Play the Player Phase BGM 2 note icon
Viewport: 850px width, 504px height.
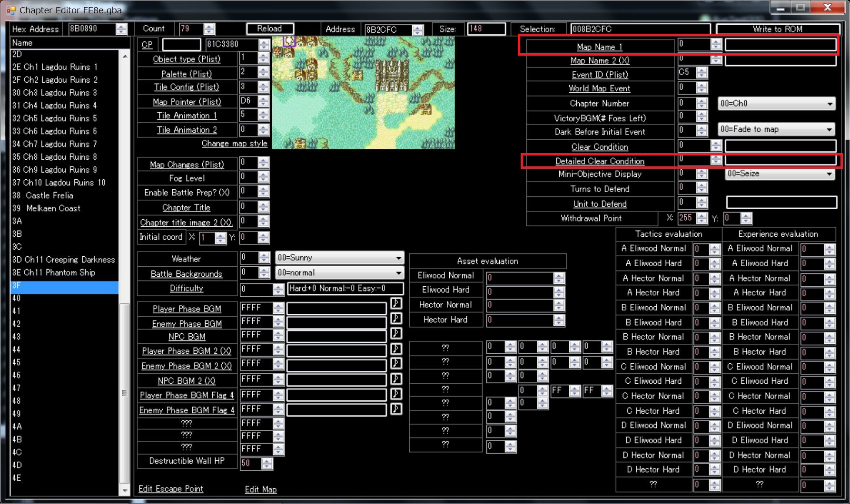point(395,349)
